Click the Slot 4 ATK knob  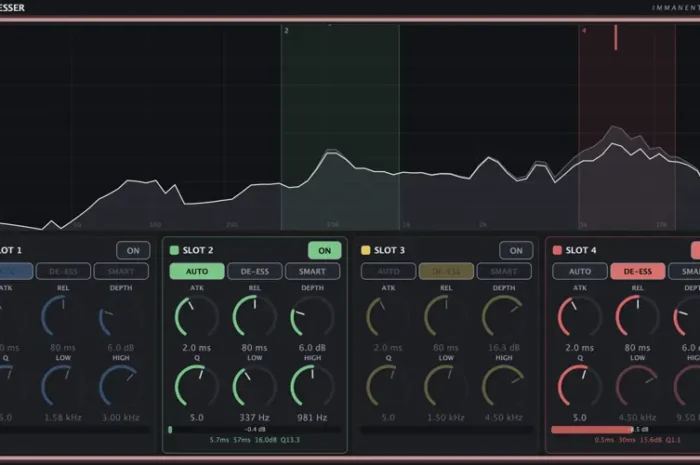point(579,317)
